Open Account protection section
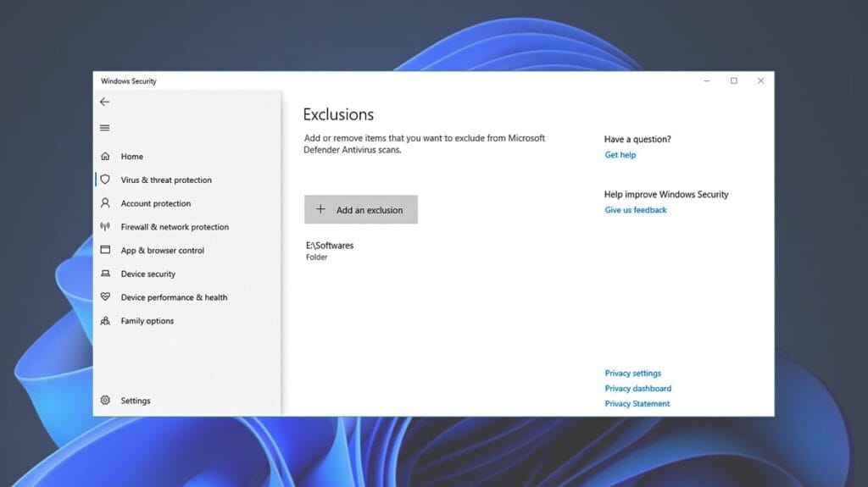The image size is (868, 487). tap(156, 203)
